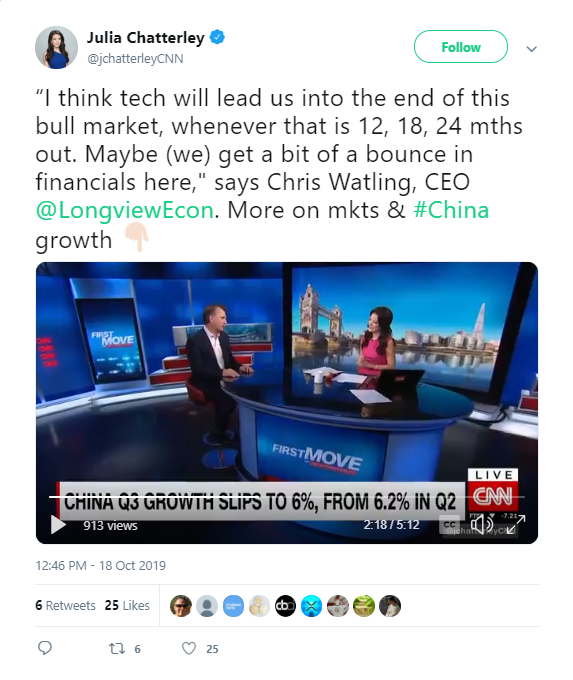Toggle closed captions on the video
This screenshot has height=680, width=573.
[449, 524]
